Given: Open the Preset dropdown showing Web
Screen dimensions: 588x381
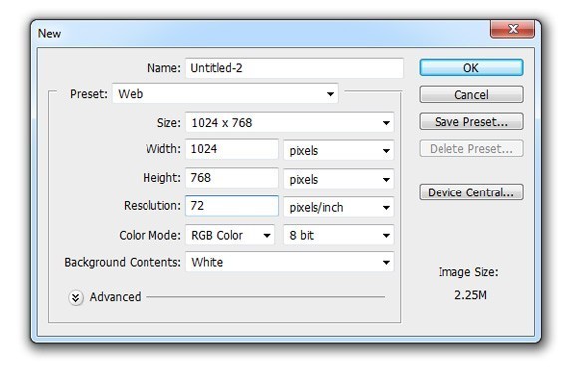Looking at the screenshot, I should [x=225, y=94].
